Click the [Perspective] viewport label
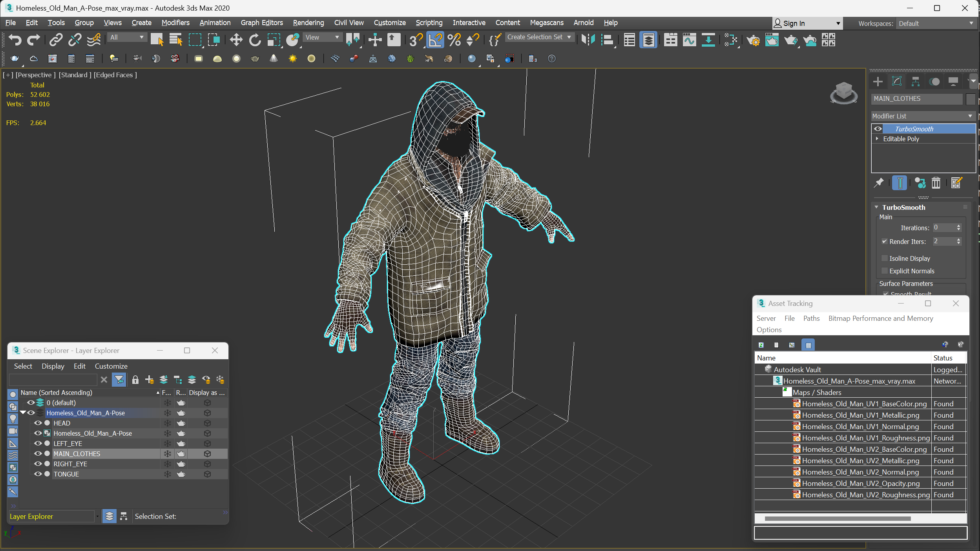This screenshot has width=980, height=551. pos(35,75)
